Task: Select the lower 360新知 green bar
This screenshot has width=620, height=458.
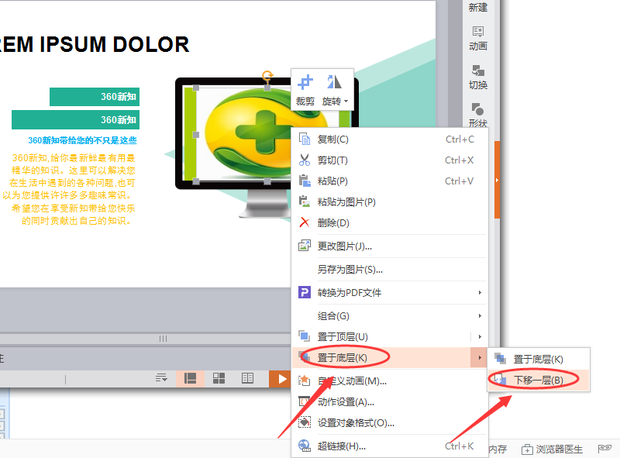Action: pos(76,119)
